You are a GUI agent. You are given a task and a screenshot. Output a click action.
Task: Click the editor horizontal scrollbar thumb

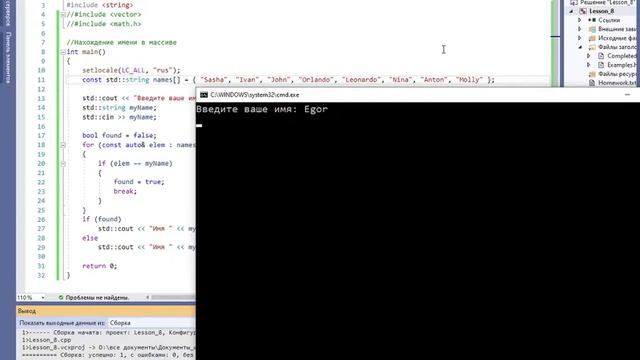point(173,298)
